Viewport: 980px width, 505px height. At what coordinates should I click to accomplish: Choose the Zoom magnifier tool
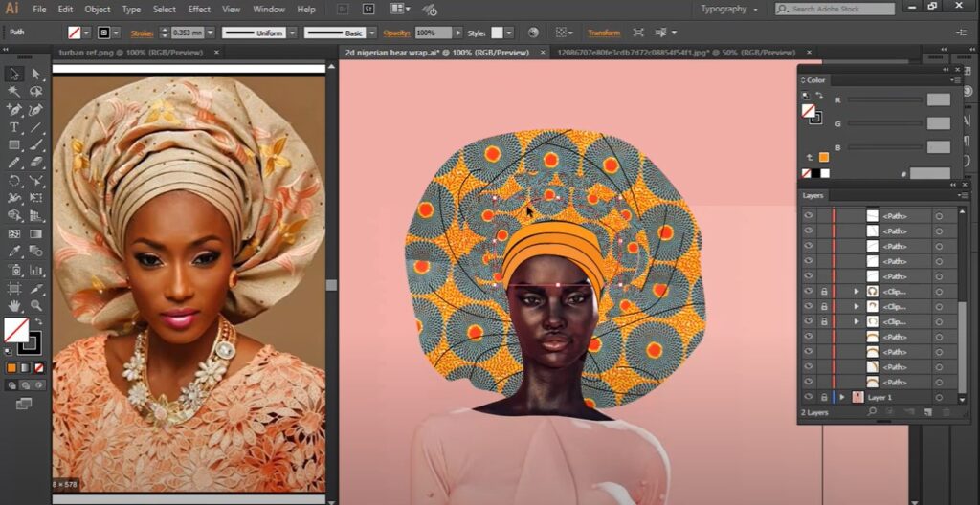(36, 306)
